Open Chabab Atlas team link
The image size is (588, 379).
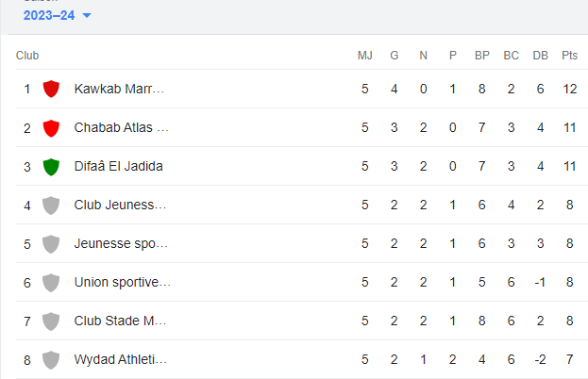click(121, 127)
